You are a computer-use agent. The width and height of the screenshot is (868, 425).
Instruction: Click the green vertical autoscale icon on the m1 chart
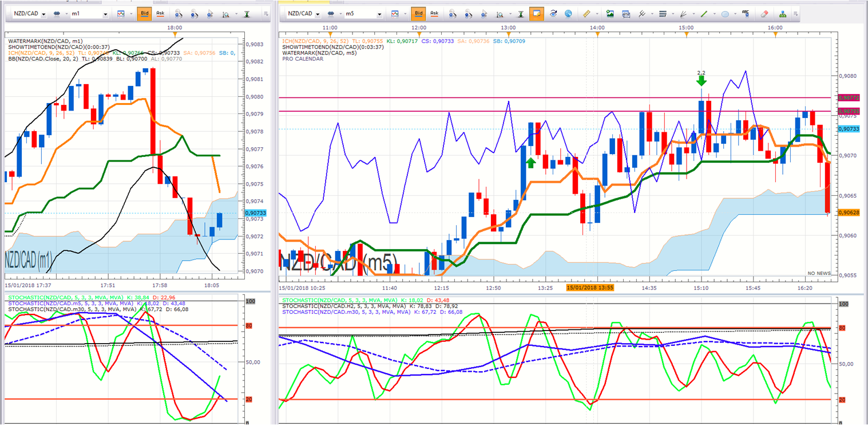coord(247,13)
